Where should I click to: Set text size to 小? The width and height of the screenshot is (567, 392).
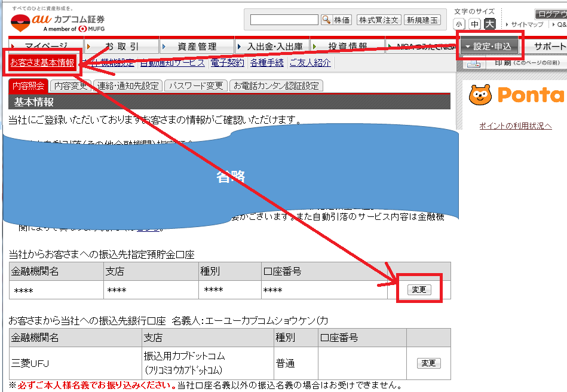click(458, 24)
